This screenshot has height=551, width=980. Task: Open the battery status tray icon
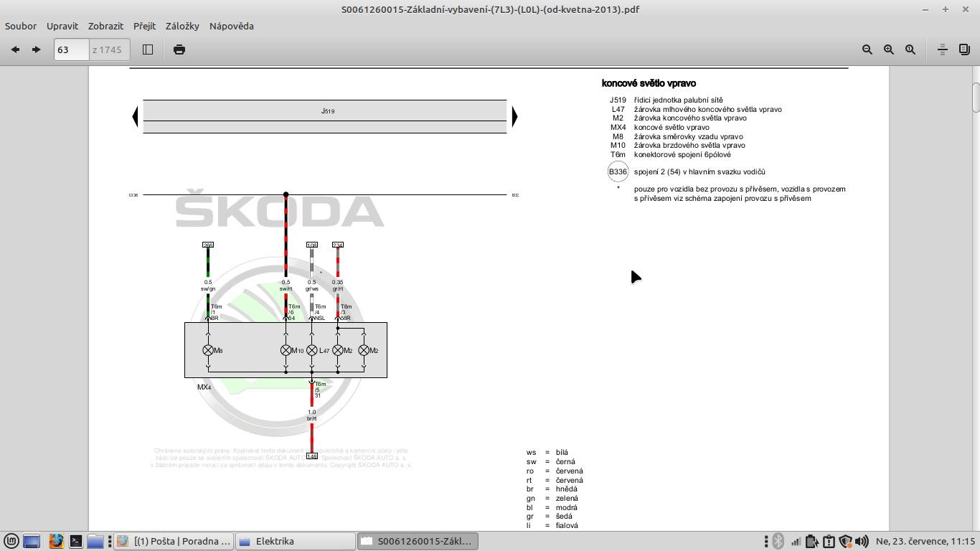[811, 541]
